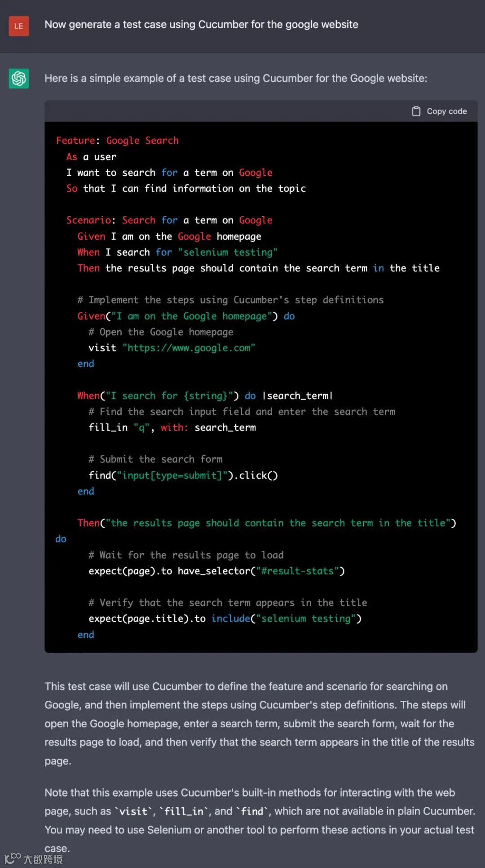This screenshot has height=868, width=485.
Task: Click the Given("I am on the Google homepage") line
Action: [x=186, y=316]
